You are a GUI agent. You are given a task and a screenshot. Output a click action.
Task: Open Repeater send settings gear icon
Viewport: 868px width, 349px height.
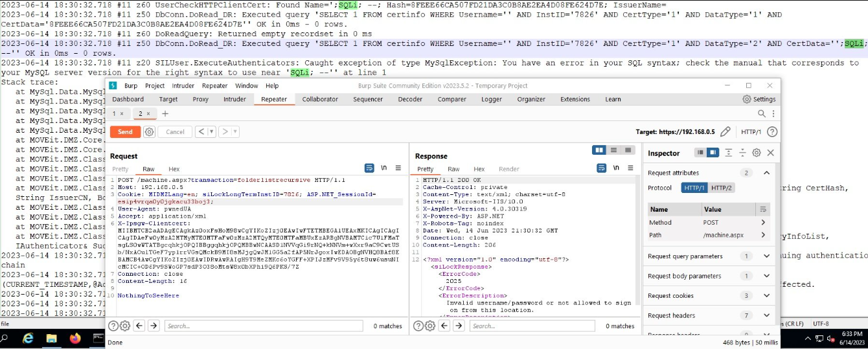click(x=149, y=131)
